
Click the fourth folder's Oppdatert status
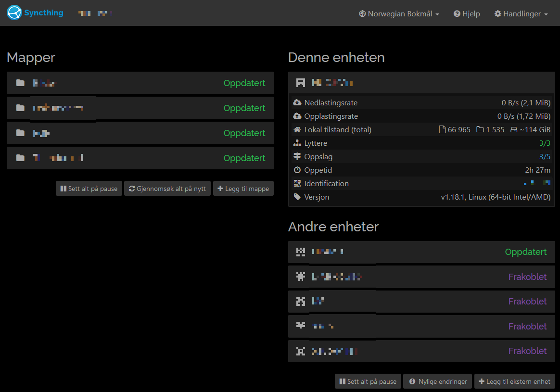[244, 158]
